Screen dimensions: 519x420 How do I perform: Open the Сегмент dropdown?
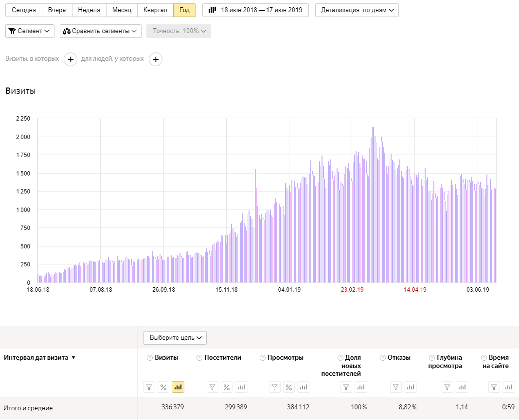pos(30,31)
